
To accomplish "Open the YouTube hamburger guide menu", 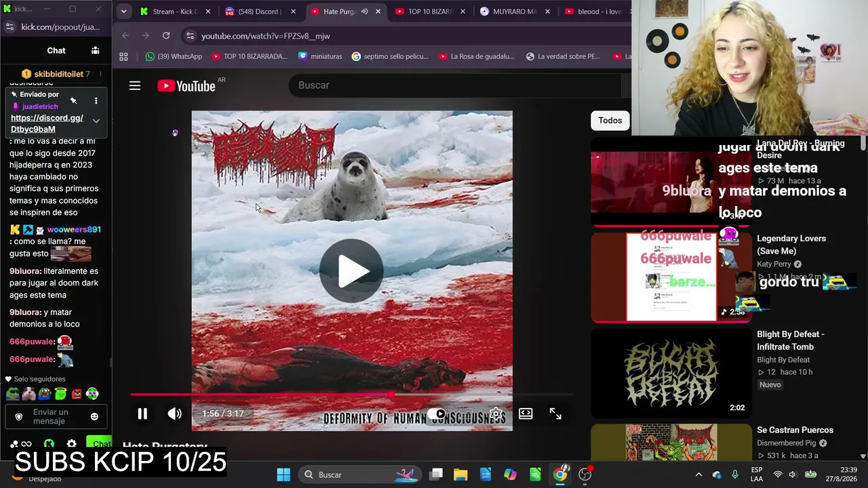I will point(135,85).
